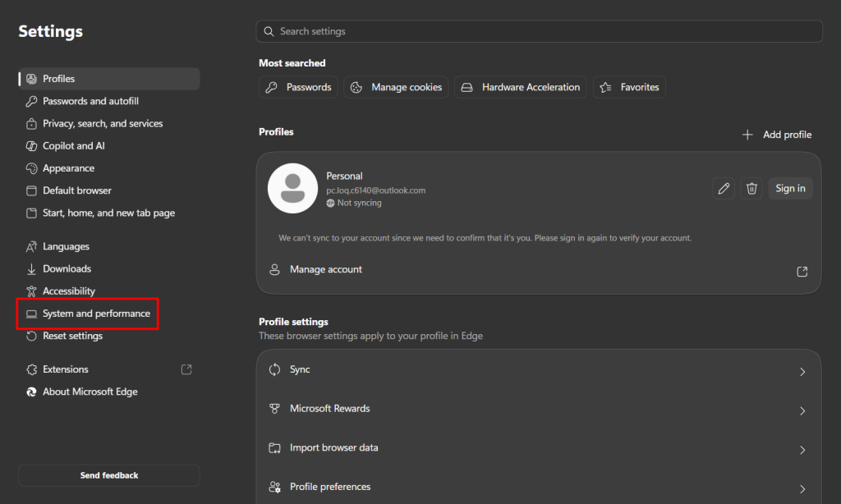Image resolution: width=841 pixels, height=504 pixels.
Task: Open the Downloads settings page
Action: [109, 269]
